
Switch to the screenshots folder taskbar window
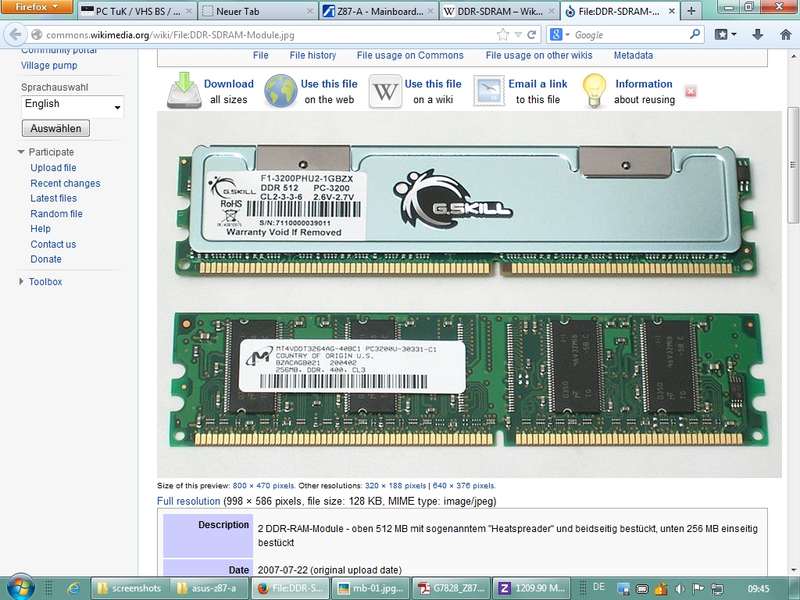coord(130,588)
